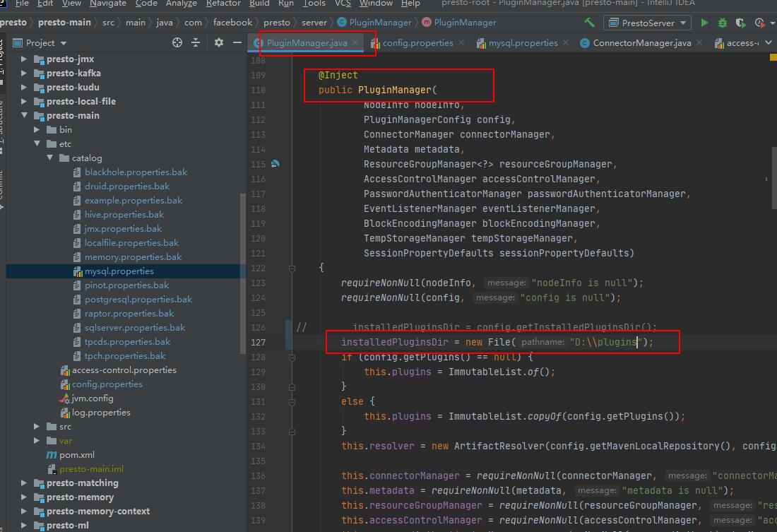Viewport: 777px width, 532px height.
Task: Hide the Project tool window with the minus icon
Action: (x=237, y=42)
